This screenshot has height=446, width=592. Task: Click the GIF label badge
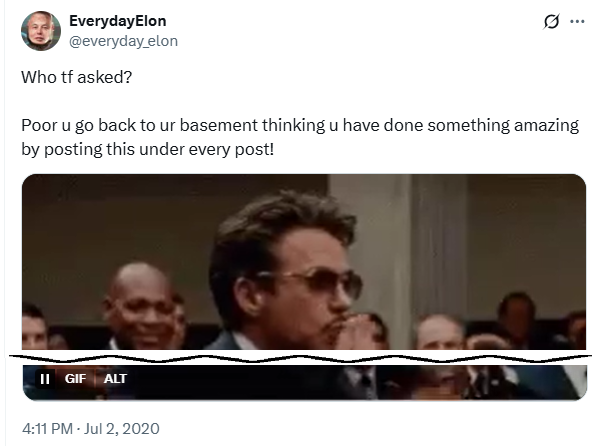tap(75, 378)
